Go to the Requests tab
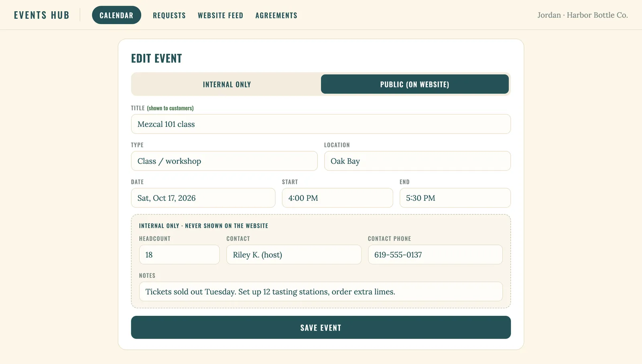The width and height of the screenshot is (642, 364). click(x=169, y=15)
